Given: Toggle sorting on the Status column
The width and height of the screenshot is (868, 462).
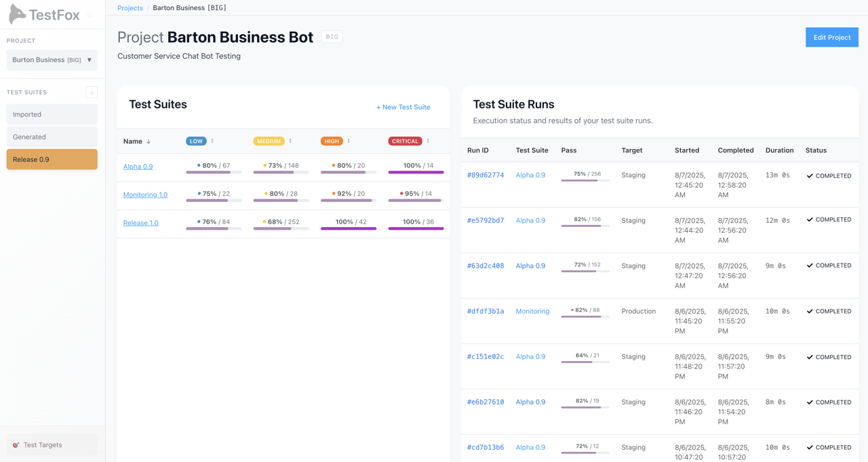Looking at the screenshot, I should [x=815, y=150].
